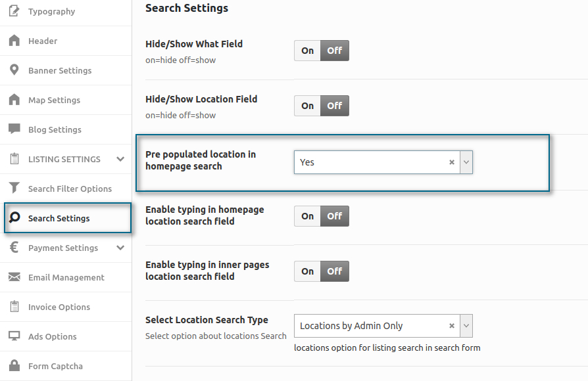Viewport: 588px width, 381px height.
Task: Click the Ads Options monitor icon
Action: point(14,336)
